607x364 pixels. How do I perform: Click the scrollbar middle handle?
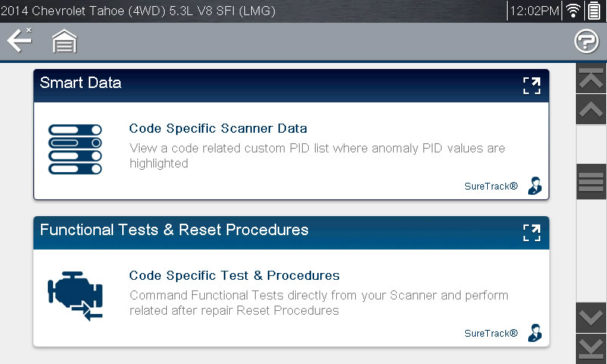point(591,183)
